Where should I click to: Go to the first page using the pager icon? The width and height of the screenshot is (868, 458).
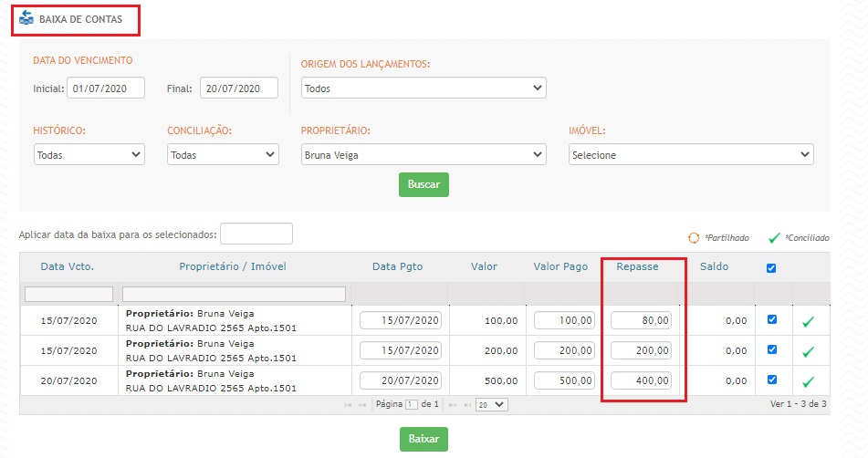[348, 404]
